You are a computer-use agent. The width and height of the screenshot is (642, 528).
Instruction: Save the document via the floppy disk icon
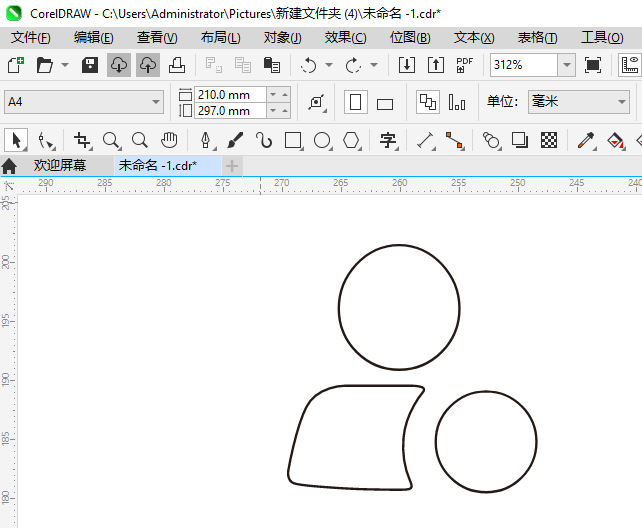click(90, 65)
